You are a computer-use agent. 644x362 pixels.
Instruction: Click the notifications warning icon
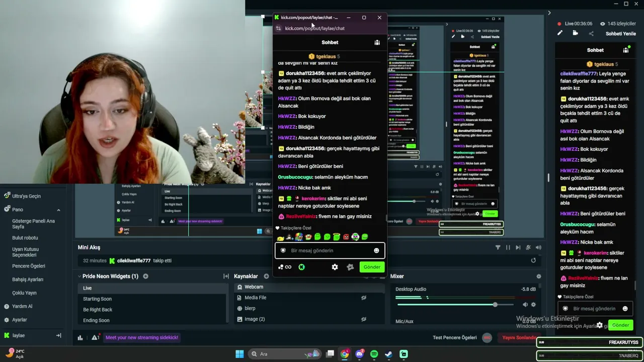tap(95, 337)
